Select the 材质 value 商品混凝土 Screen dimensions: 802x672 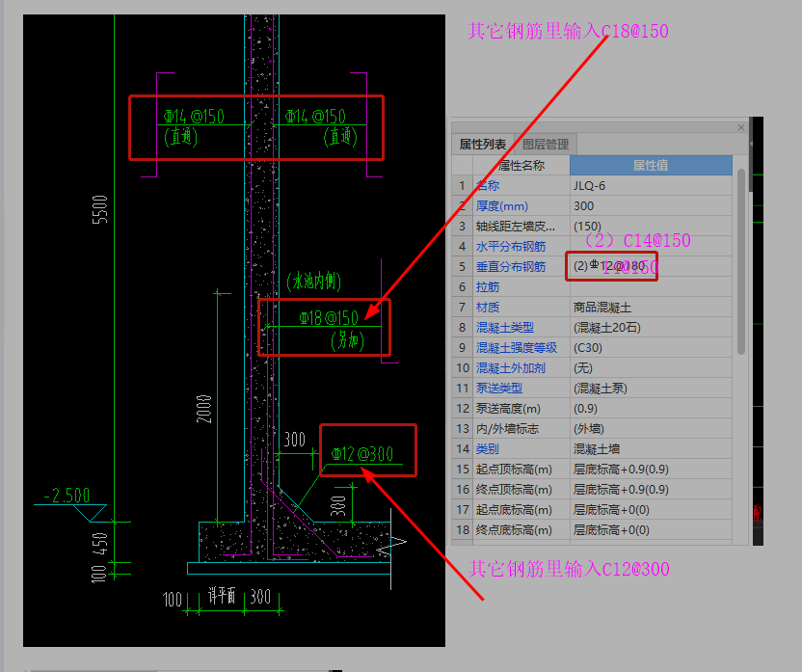coord(651,308)
